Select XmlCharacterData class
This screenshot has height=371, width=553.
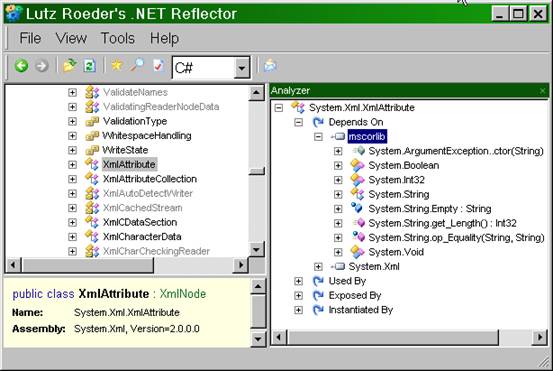tap(142, 237)
